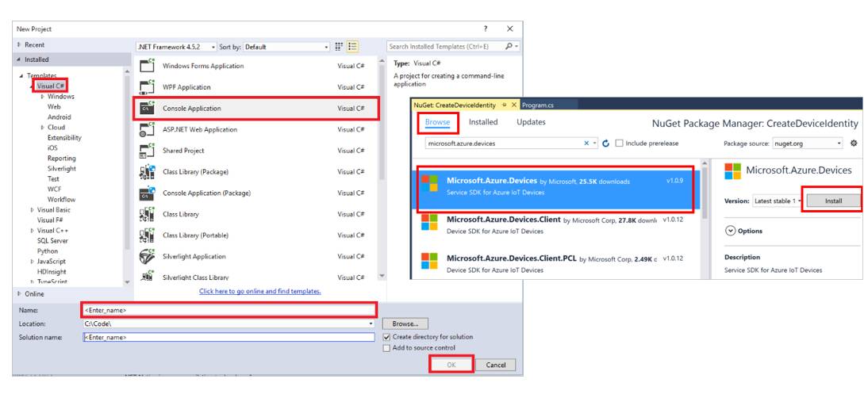
Task: Click OK in New Project dialog
Action: [x=451, y=364]
